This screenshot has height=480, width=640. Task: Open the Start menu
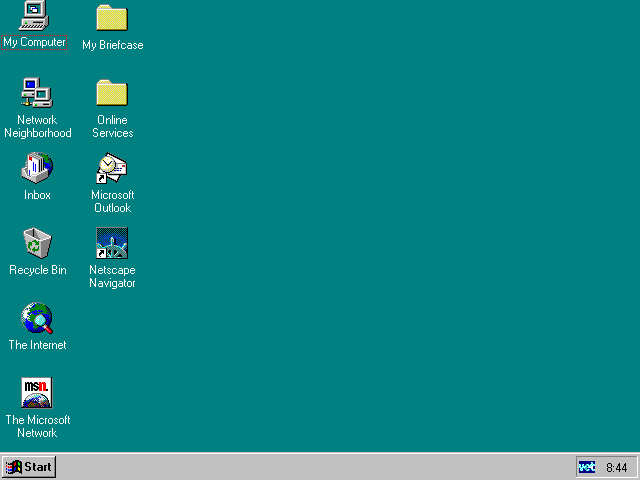coord(29,467)
